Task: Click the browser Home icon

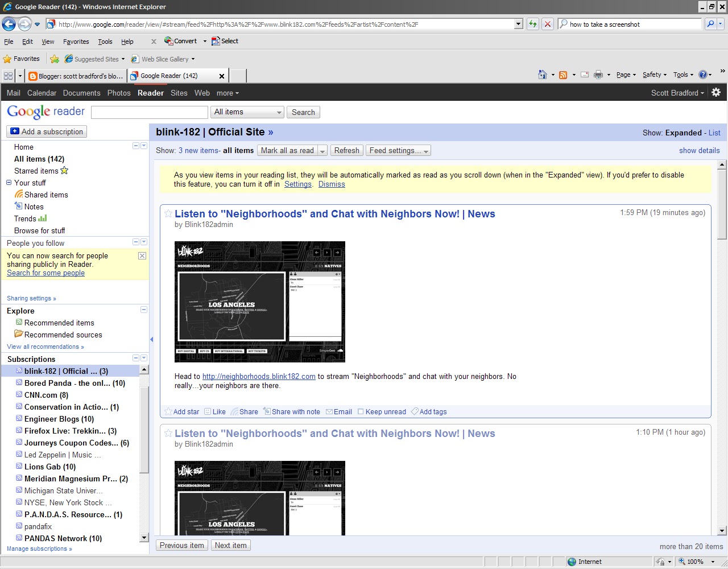Action: coord(543,75)
